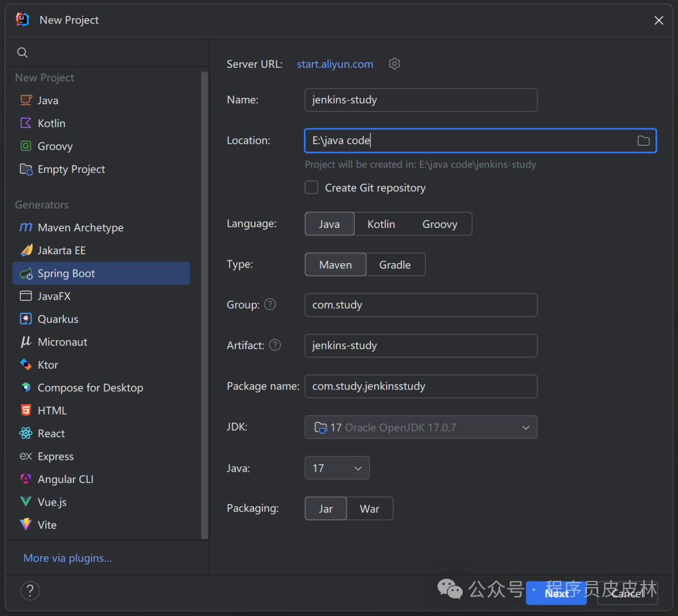Click the React atom icon
Image resolution: width=678 pixels, height=616 pixels.
(26, 433)
